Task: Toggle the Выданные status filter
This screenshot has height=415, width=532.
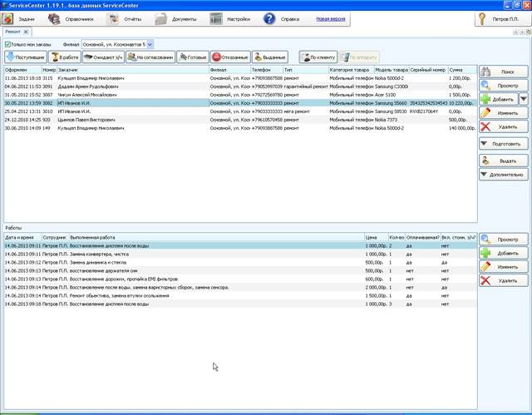Action: 270,57
